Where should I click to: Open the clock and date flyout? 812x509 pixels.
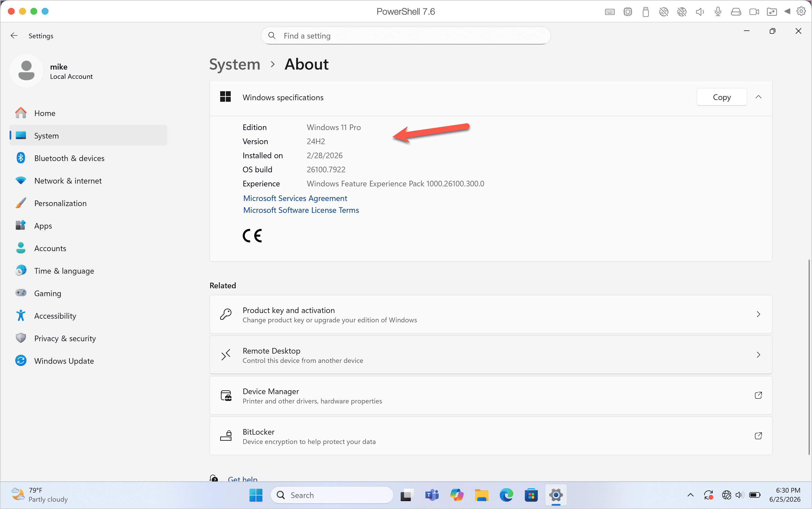coord(785,495)
